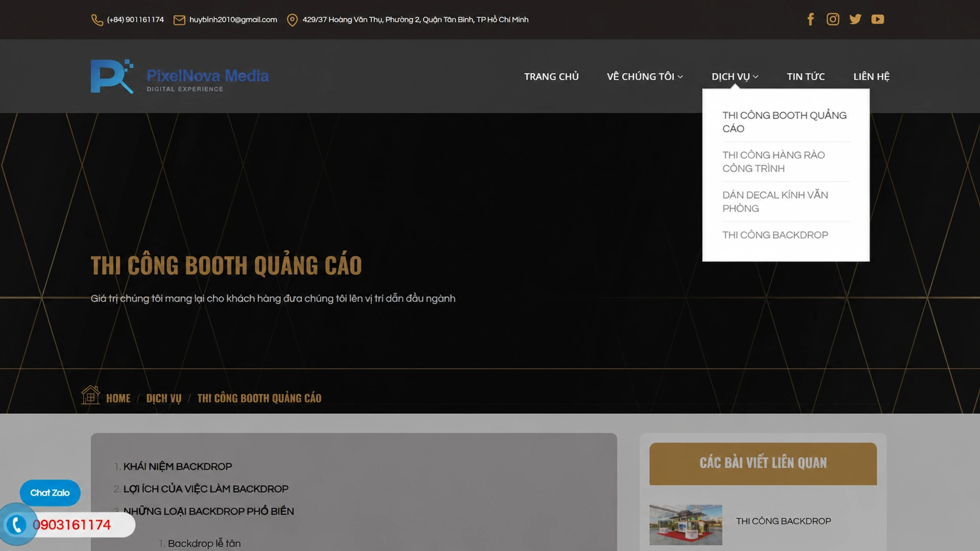Viewport: 980px width, 551px height.
Task: Open the LIÊN HỆ menu item
Action: pos(871,77)
